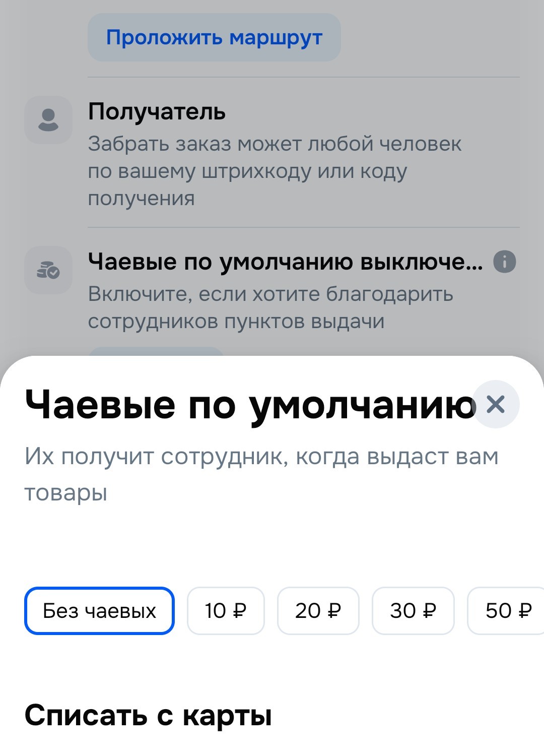Close the default tips bottom sheet
544x756 pixels.
(x=496, y=404)
